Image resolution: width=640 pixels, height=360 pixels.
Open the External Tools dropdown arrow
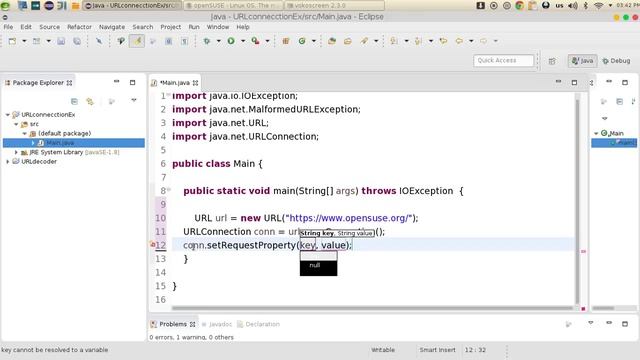267,41
